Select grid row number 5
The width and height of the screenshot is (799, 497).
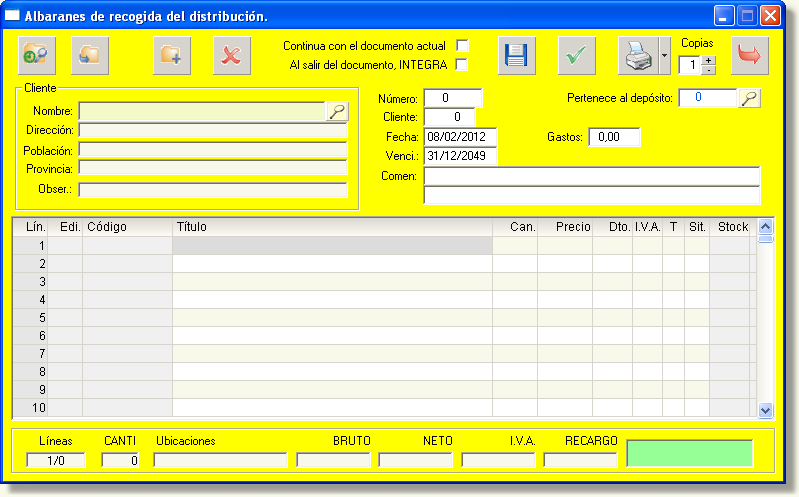[x=31, y=318]
